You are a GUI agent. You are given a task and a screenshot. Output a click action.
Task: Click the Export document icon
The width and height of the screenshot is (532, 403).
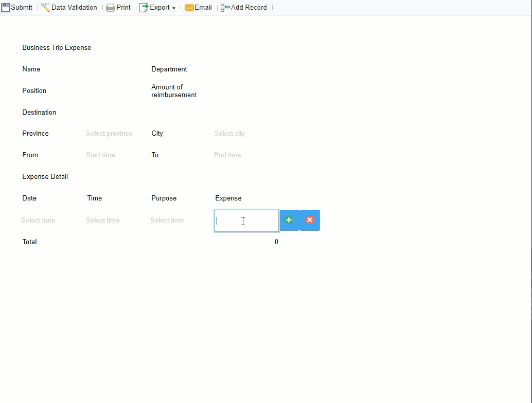click(144, 8)
